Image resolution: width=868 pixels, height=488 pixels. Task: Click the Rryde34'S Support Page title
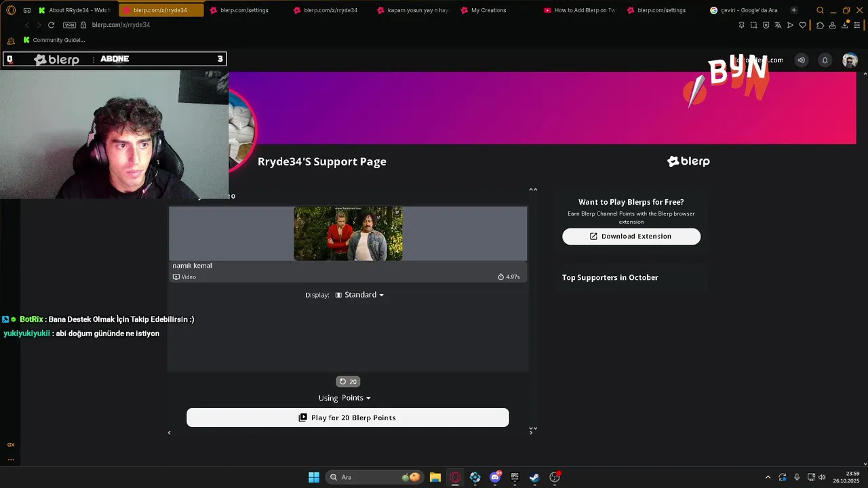(322, 161)
